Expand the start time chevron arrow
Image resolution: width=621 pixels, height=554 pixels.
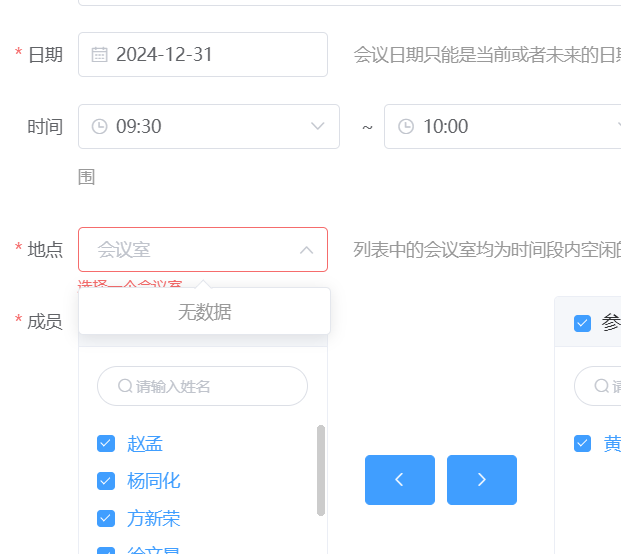tap(318, 126)
